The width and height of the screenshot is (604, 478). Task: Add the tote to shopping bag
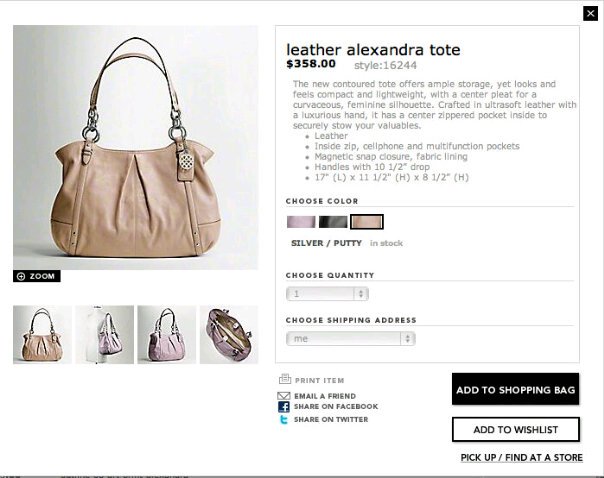515,389
